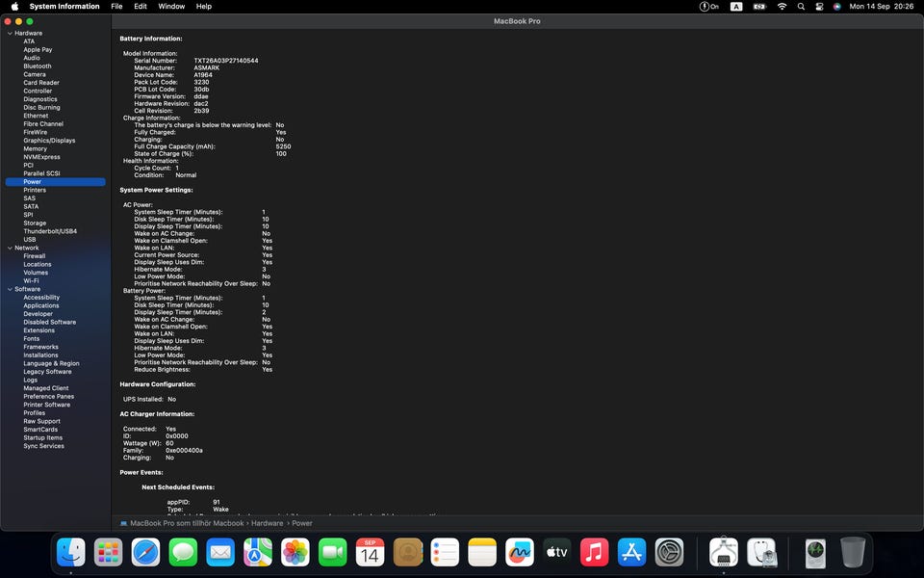
Task: Open Freeform app in the Dock
Action: 520,553
